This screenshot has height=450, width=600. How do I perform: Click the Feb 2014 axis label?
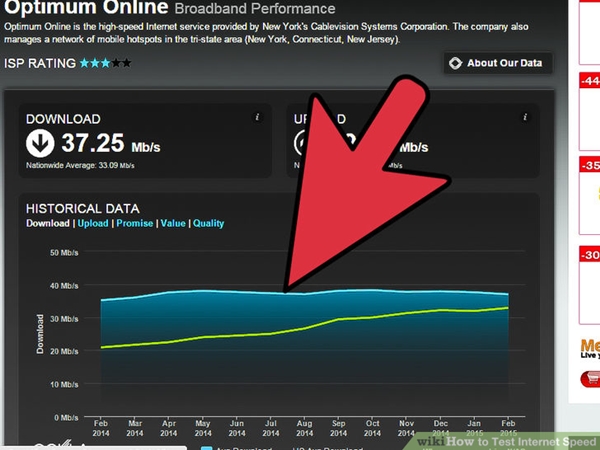(101, 428)
